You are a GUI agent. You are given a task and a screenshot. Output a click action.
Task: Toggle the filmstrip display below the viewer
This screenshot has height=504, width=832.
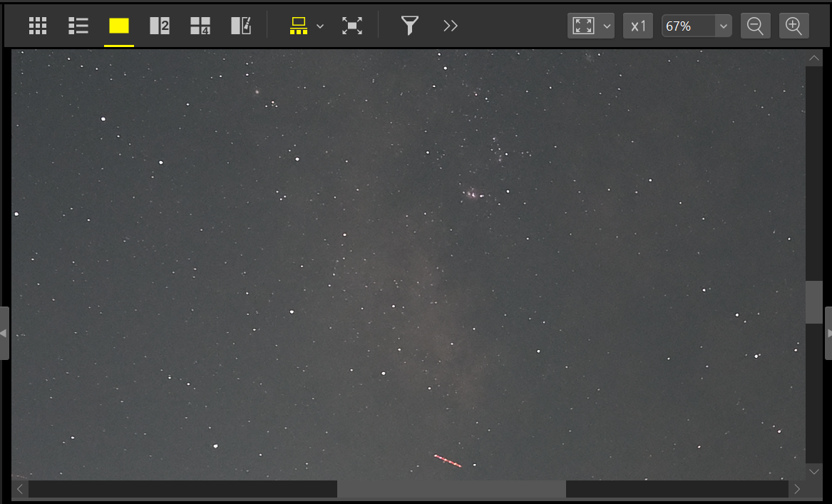click(299, 26)
